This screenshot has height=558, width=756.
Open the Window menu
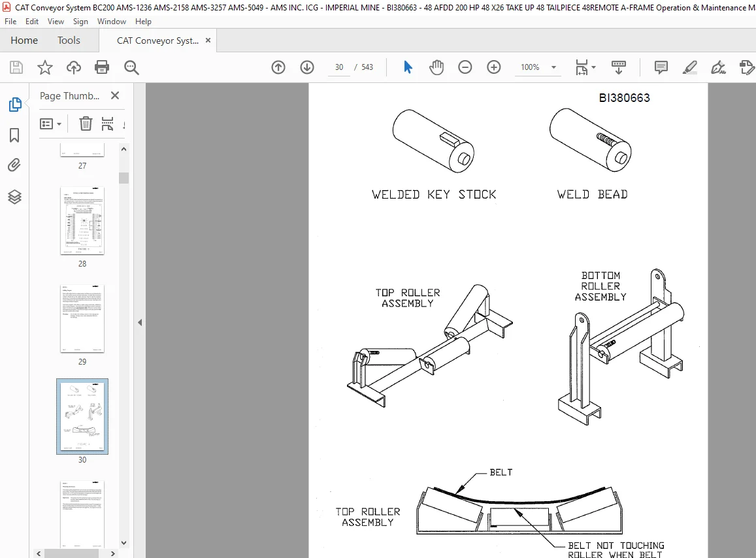click(x=111, y=21)
